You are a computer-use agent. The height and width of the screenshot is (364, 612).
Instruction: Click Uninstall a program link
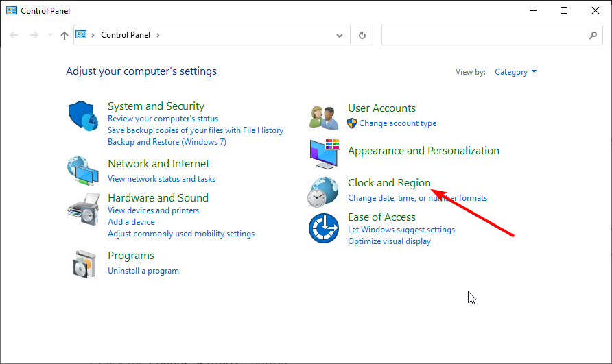pos(143,271)
